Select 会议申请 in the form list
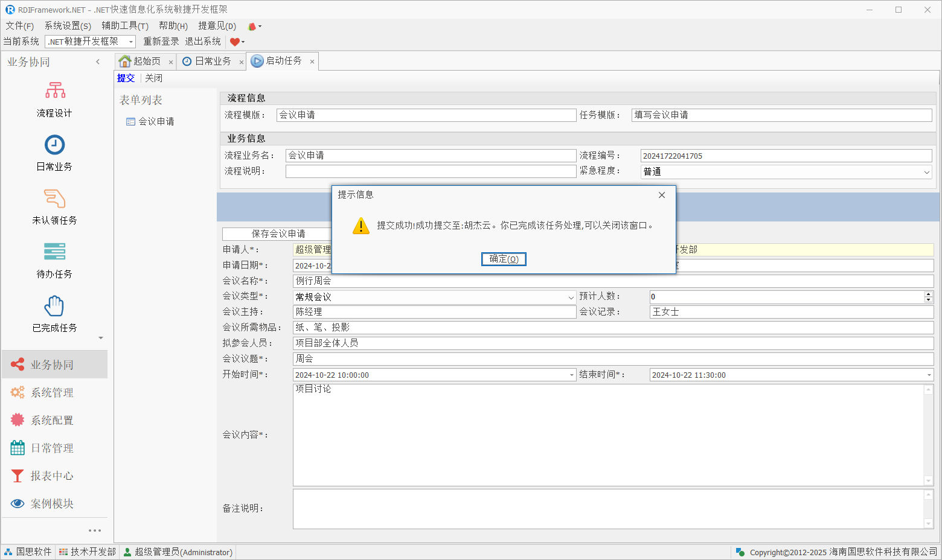The image size is (942, 560). click(x=156, y=121)
